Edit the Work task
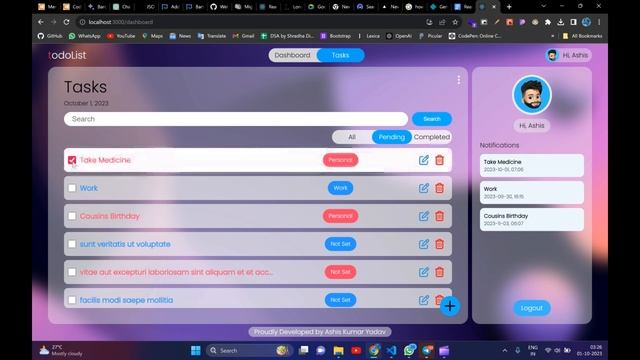This screenshot has height=360, width=640. tap(424, 188)
